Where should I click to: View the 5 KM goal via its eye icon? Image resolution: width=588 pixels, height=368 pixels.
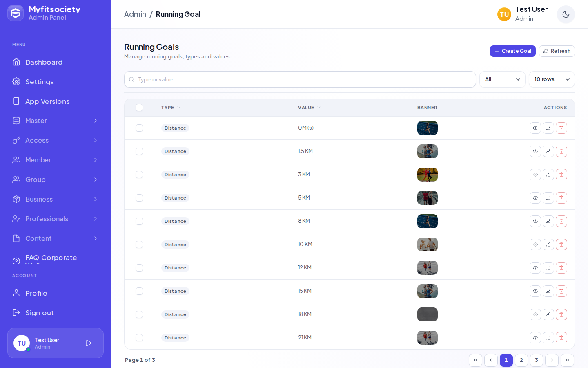point(535,198)
